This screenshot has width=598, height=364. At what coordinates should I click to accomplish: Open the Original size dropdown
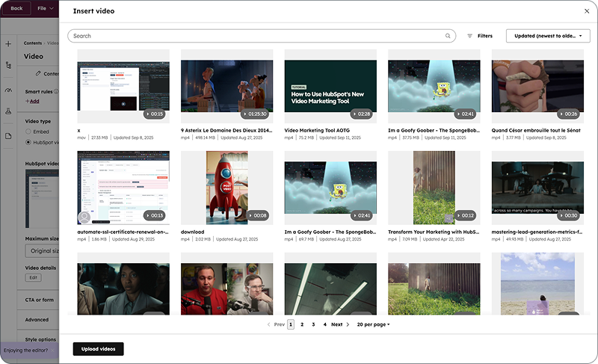point(42,251)
